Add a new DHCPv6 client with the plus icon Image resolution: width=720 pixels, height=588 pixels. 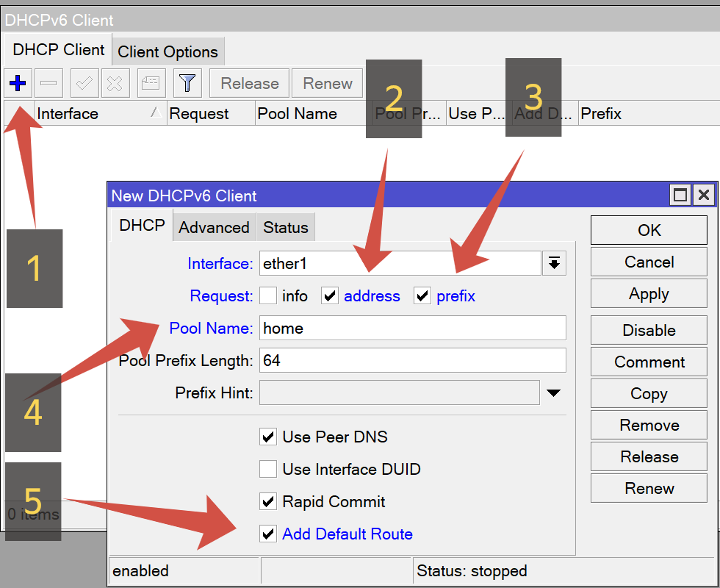(18, 83)
